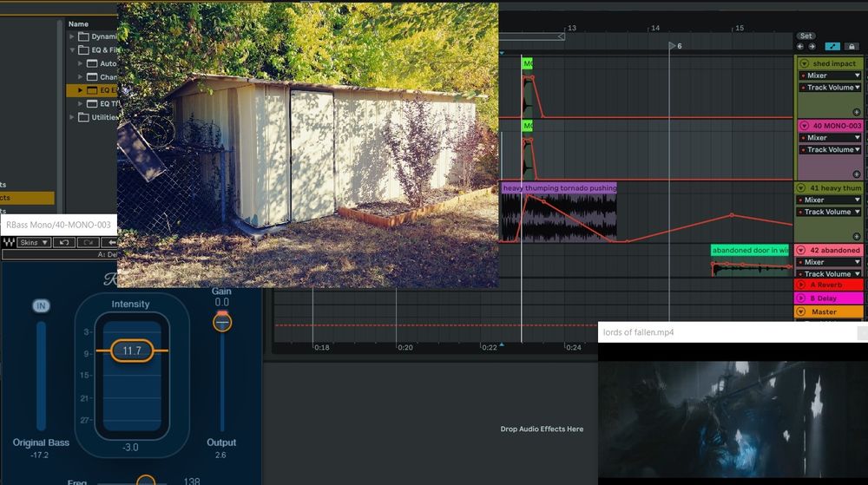Click the left arrow button in RBass toolbar
This screenshot has height=485, width=868.
[109, 242]
